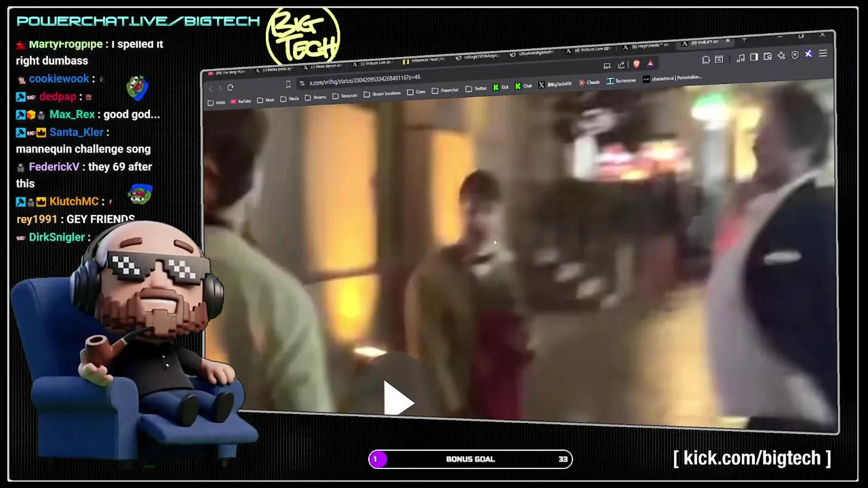Viewport: 868px width, 488px height.
Task: Click the POWERCHAT.LIVE/BIGTECH header text
Action: pos(138,21)
